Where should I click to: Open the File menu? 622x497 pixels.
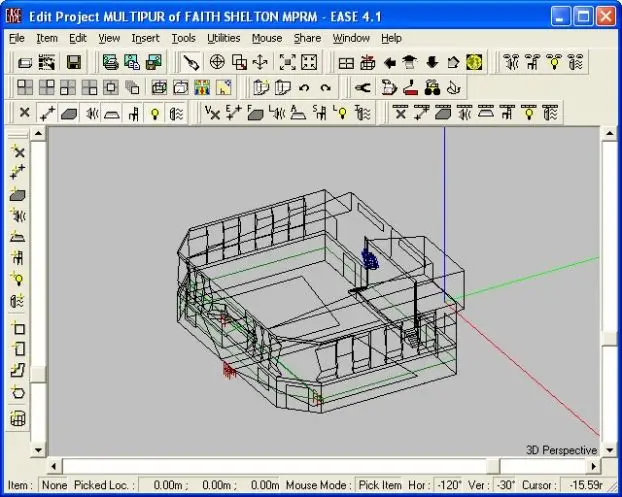point(17,38)
